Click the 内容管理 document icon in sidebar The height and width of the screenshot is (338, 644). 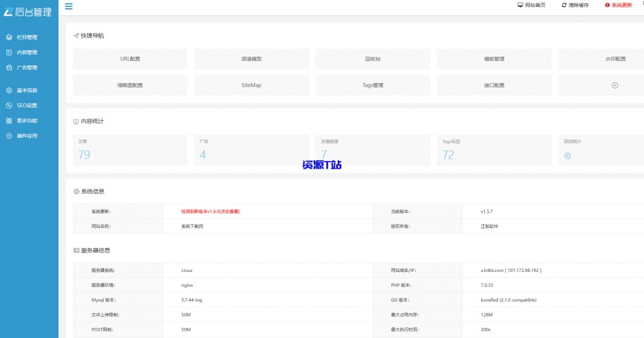pos(9,52)
